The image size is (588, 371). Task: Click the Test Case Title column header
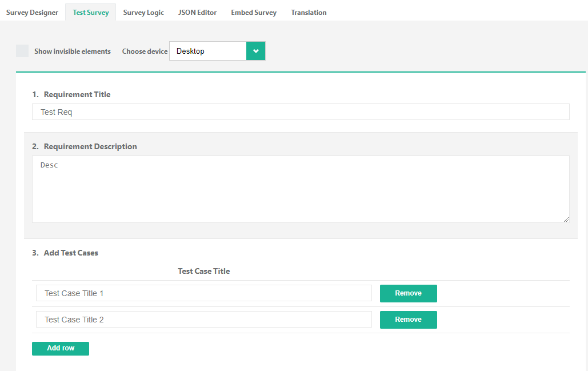coord(204,271)
